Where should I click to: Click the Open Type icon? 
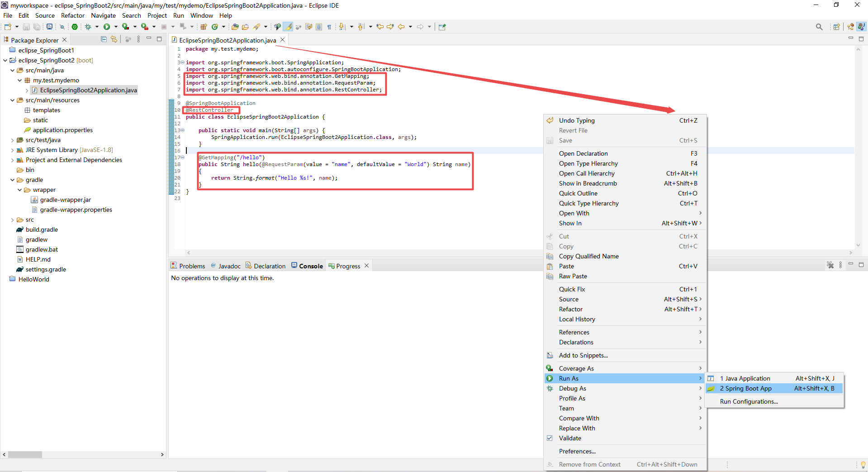pyautogui.click(x=235, y=27)
